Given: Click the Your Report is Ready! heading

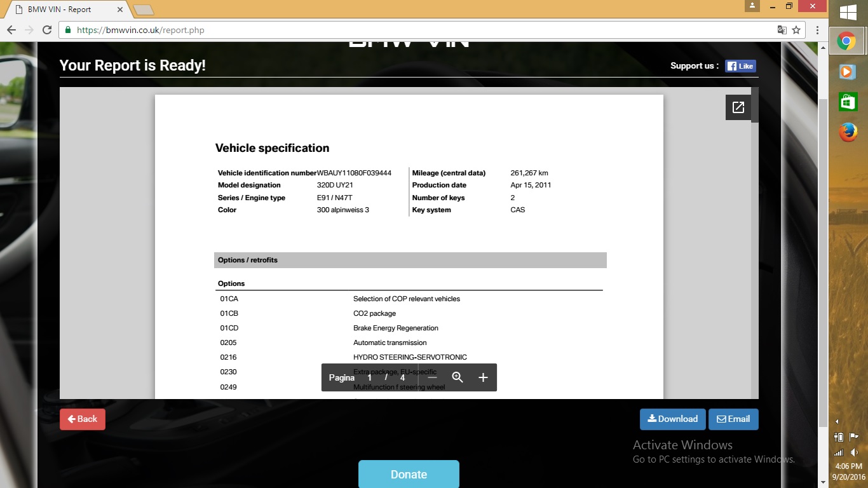Looking at the screenshot, I should pos(133,65).
